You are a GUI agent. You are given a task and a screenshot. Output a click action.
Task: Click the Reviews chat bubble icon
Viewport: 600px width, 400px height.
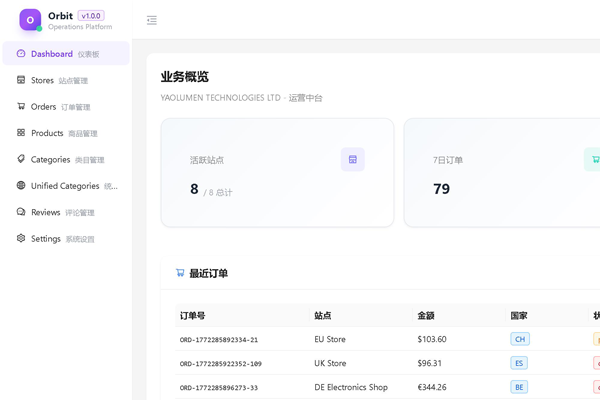point(21,212)
